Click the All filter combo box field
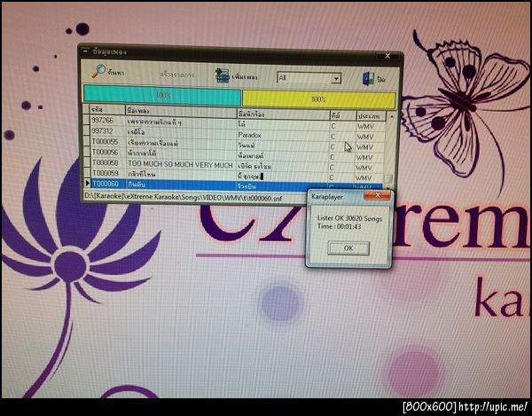The width and height of the screenshot is (532, 416). (309, 78)
